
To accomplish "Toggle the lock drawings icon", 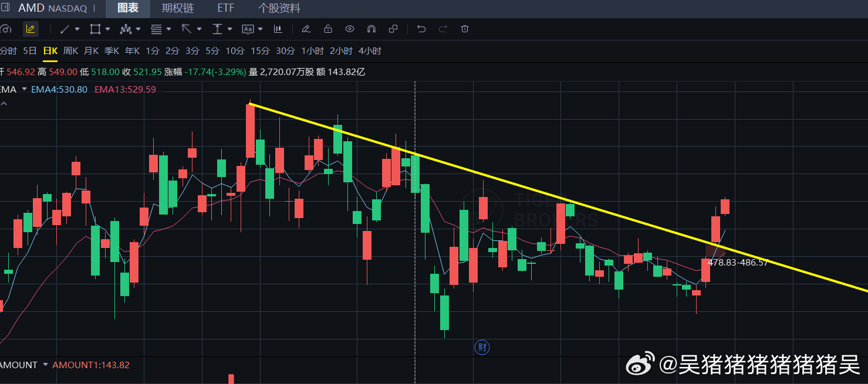I will coord(328,29).
